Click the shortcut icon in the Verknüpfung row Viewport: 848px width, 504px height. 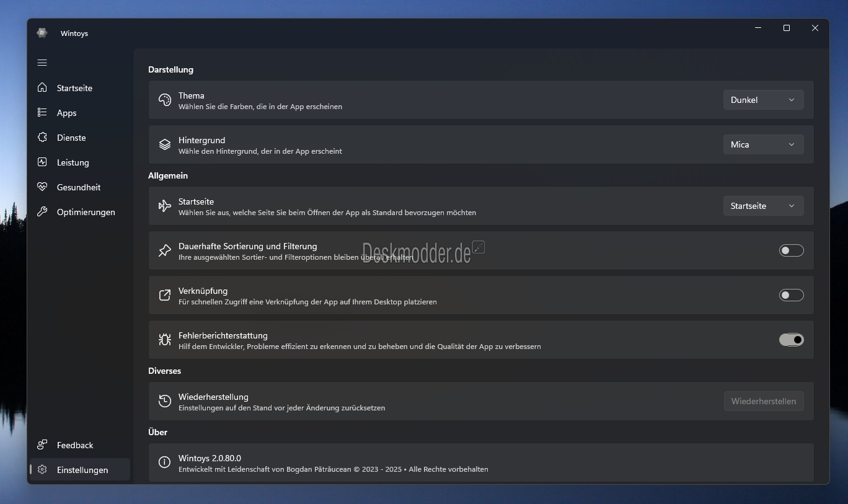pos(164,295)
